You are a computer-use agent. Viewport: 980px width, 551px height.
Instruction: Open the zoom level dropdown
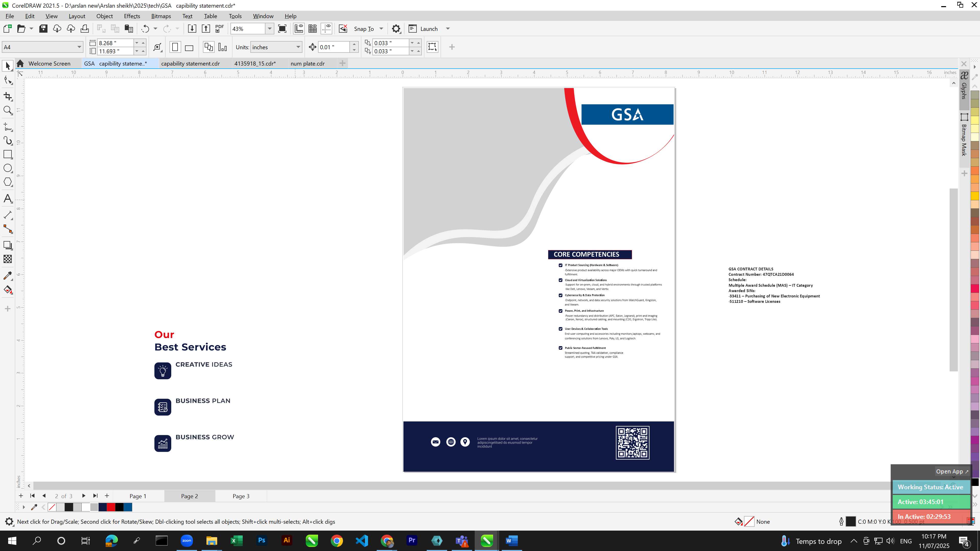(x=270, y=29)
